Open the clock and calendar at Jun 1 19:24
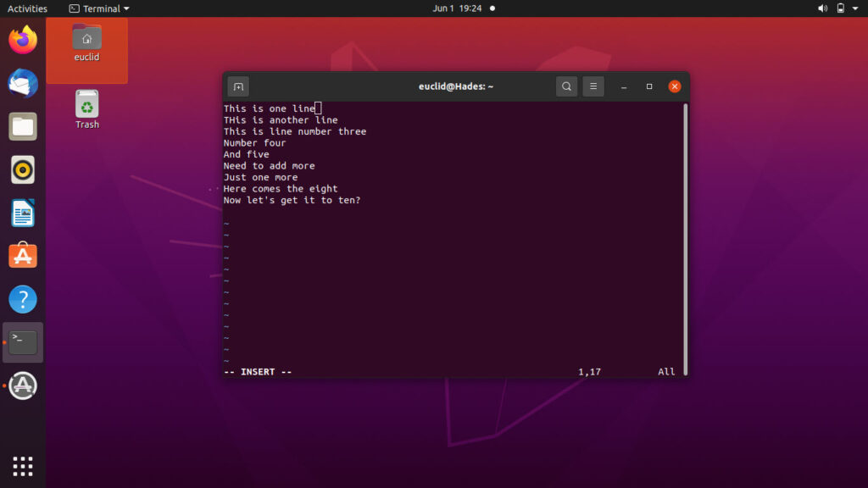Viewport: 868px width, 488px height. click(456, 8)
